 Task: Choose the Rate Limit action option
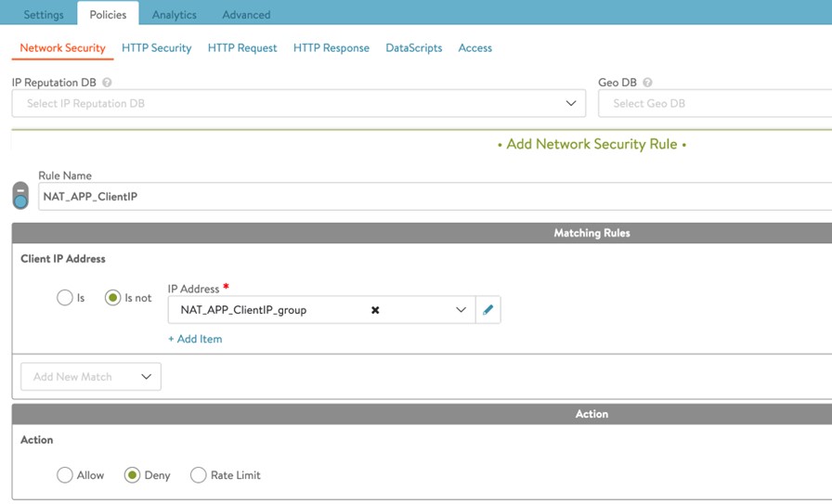pos(198,475)
